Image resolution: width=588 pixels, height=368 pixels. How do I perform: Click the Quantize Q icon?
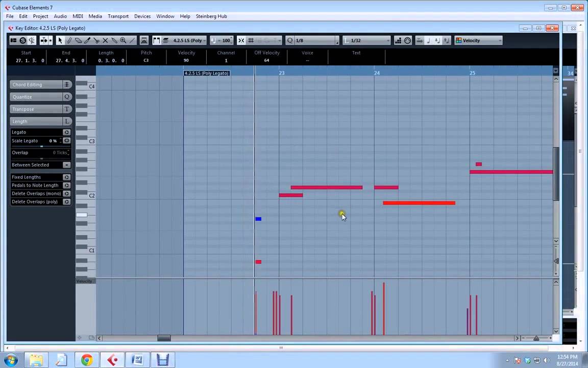[x=67, y=97]
